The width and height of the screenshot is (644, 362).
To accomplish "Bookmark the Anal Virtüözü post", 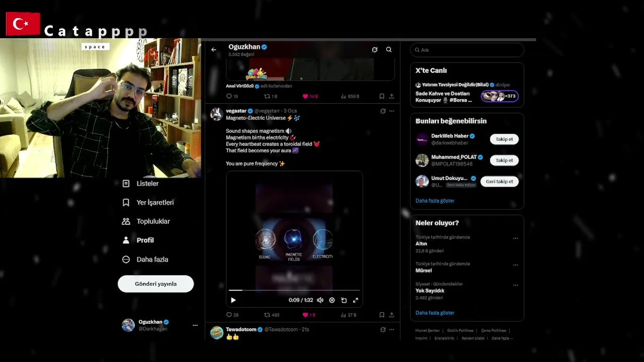I will pyautogui.click(x=382, y=97).
